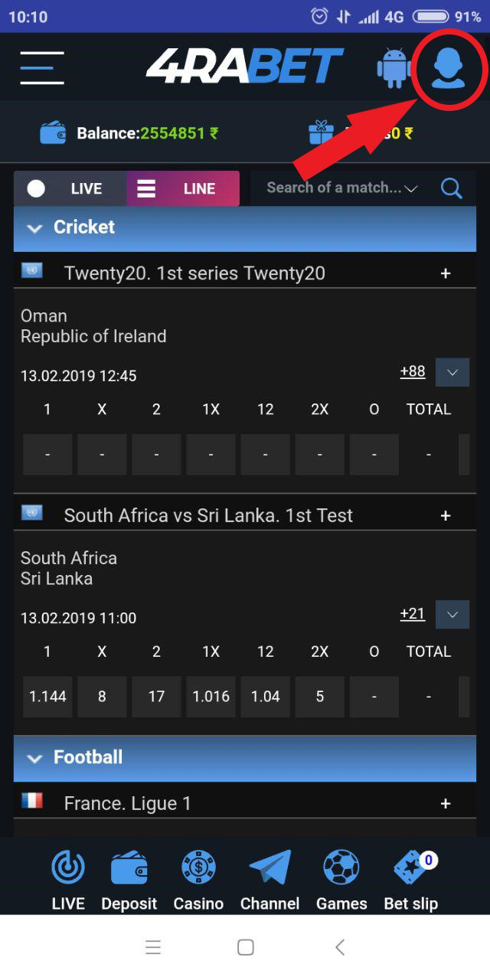Open the Games soccer ball icon
The width and height of the screenshot is (490, 980).
(341, 869)
